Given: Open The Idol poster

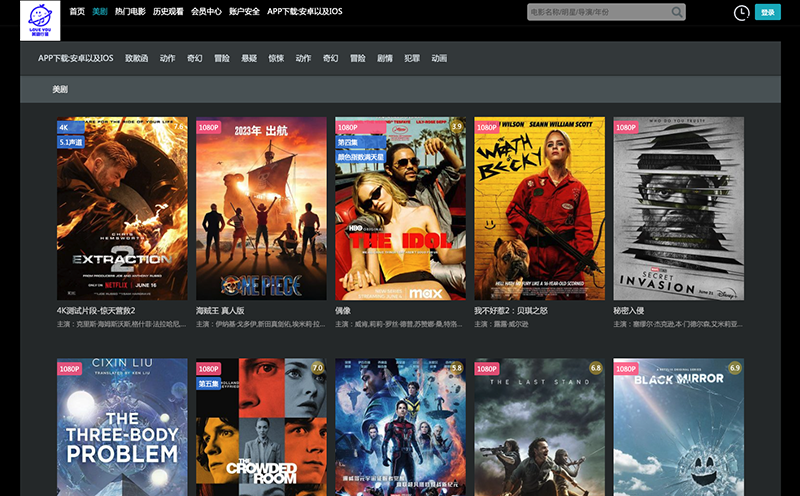Looking at the screenshot, I should click(401, 208).
